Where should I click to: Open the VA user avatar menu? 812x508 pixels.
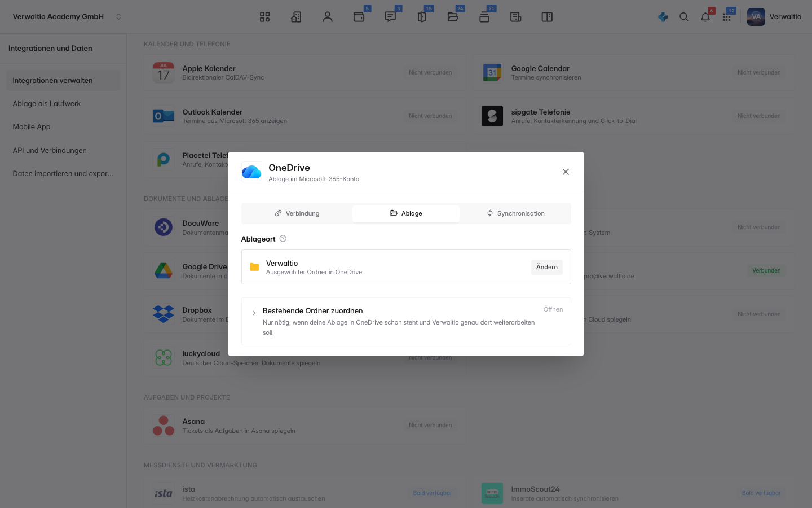point(756,17)
